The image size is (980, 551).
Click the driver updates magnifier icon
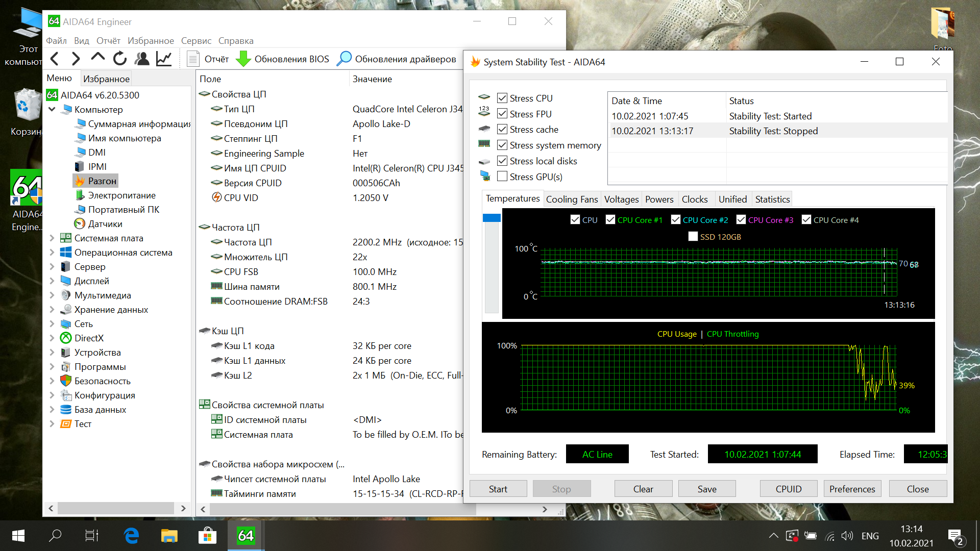[x=344, y=59]
